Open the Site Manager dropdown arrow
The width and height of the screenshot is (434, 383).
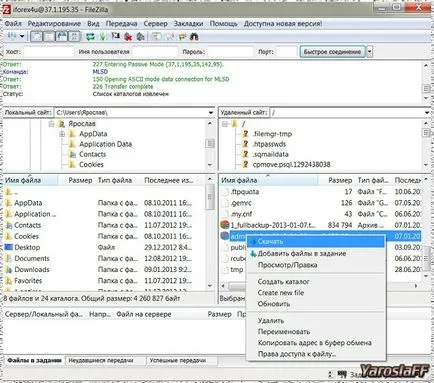point(22,36)
